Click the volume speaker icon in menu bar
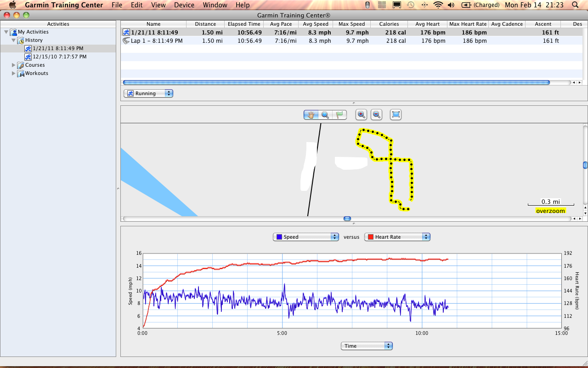 click(451, 5)
